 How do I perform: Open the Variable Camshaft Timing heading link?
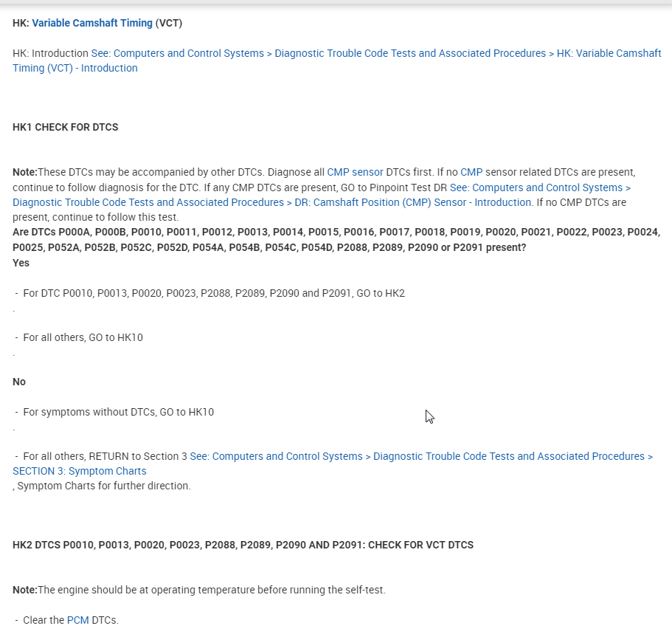pyautogui.click(x=92, y=24)
